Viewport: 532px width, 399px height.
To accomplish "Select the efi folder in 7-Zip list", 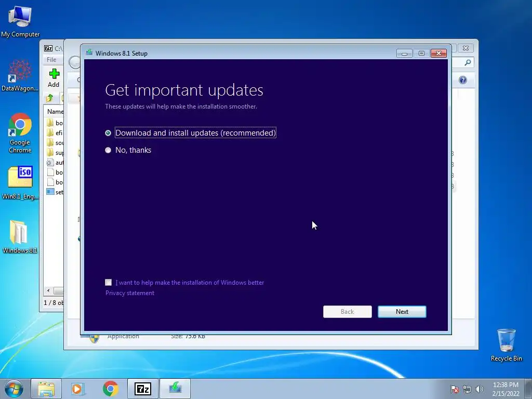I will click(55, 132).
